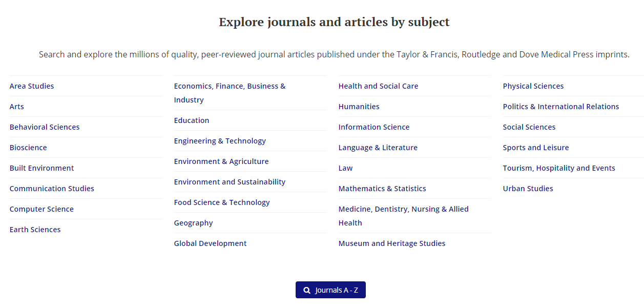
Task: Go to Food Science & Technology
Action: [222, 202]
